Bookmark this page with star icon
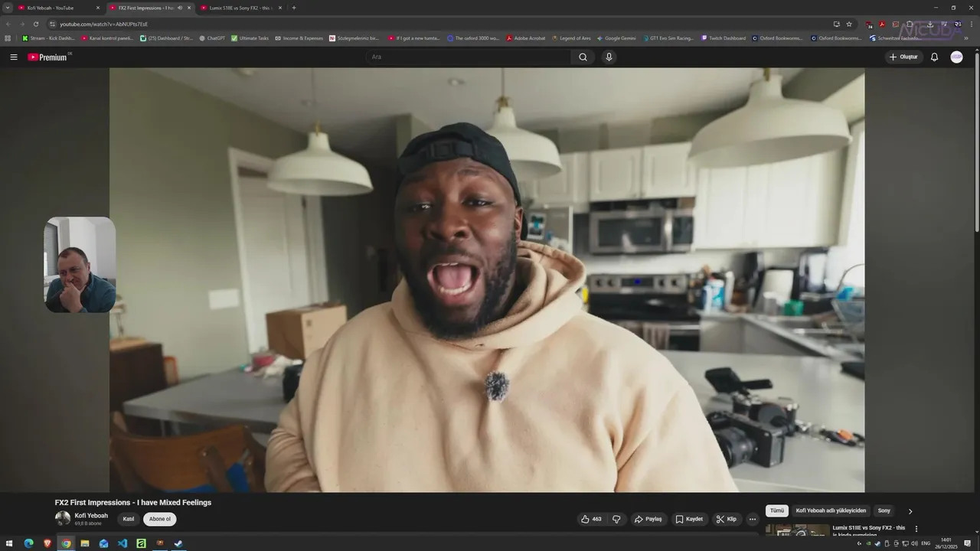The width and height of the screenshot is (980, 551). tap(849, 24)
